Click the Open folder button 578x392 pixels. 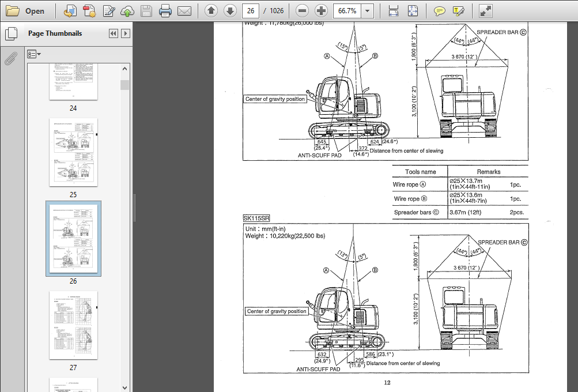[25, 11]
